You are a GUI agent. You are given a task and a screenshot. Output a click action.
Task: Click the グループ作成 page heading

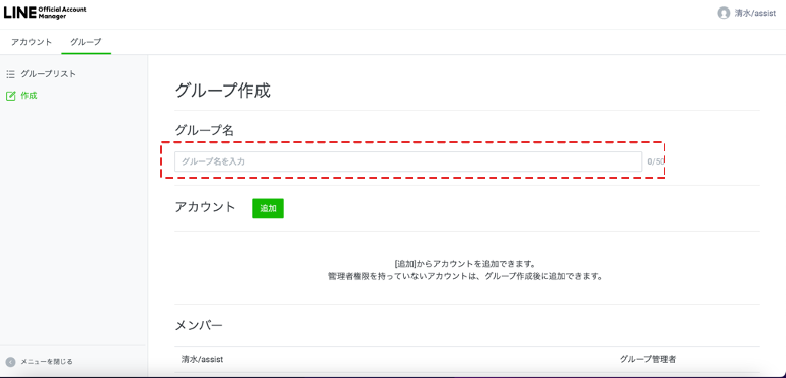coord(223,91)
